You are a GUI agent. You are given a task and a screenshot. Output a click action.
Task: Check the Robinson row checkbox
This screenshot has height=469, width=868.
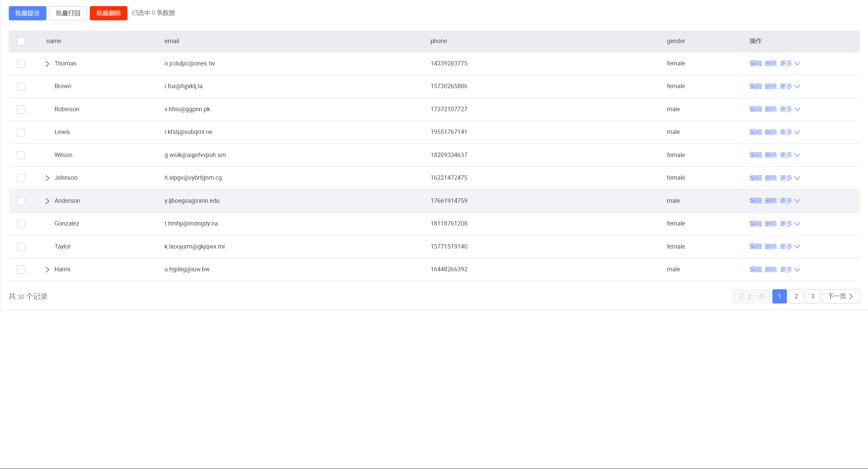21,110
